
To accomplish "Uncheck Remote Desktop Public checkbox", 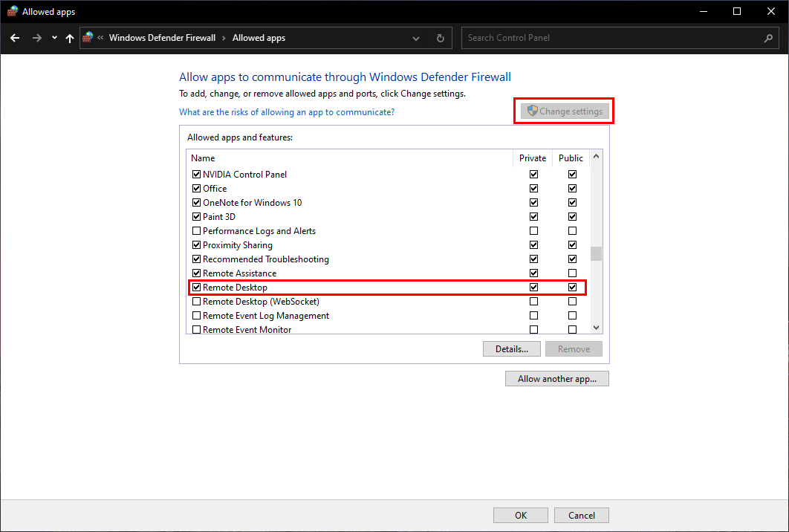I will (x=572, y=287).
